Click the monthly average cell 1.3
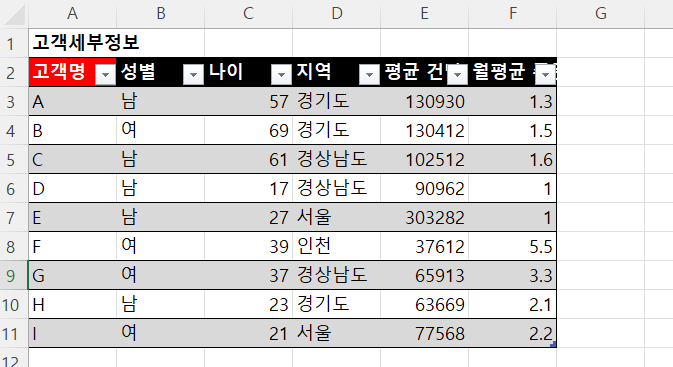 pos(512,101)
